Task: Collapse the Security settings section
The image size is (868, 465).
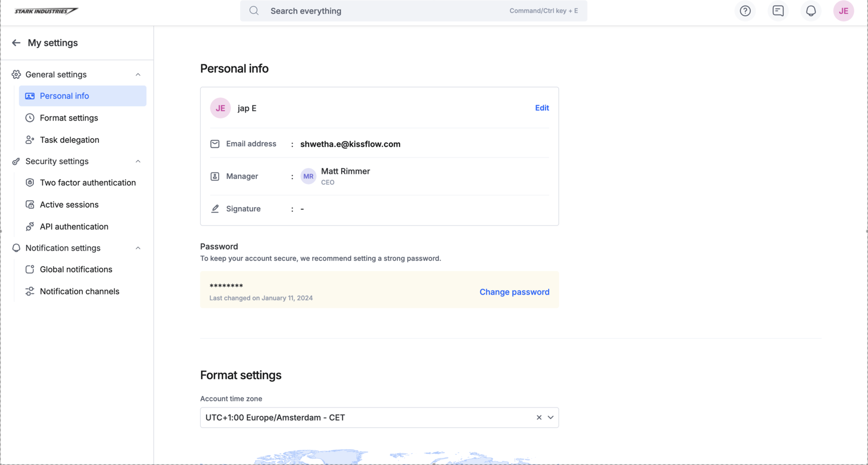Action: click(138, 161)
